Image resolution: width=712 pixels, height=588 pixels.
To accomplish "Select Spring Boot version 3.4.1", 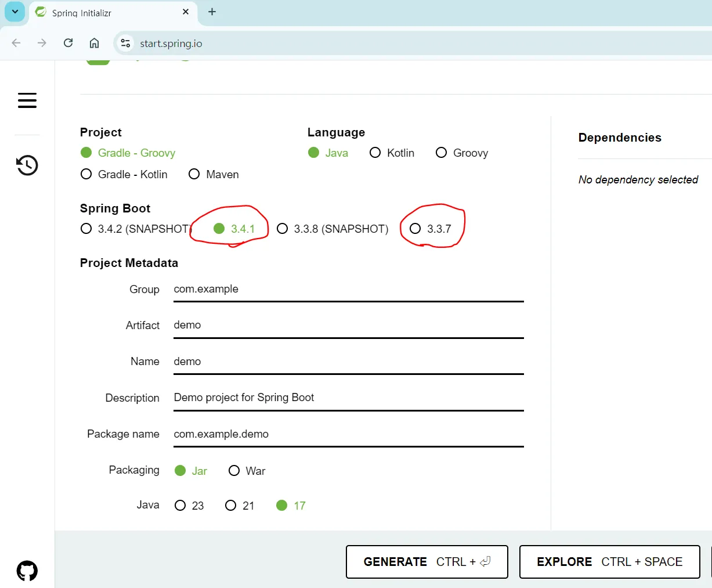I will (234, 229).
